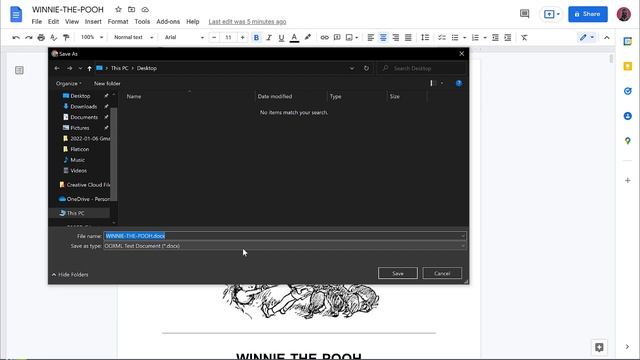Open Google Maps in side panel

click(628, 141)
